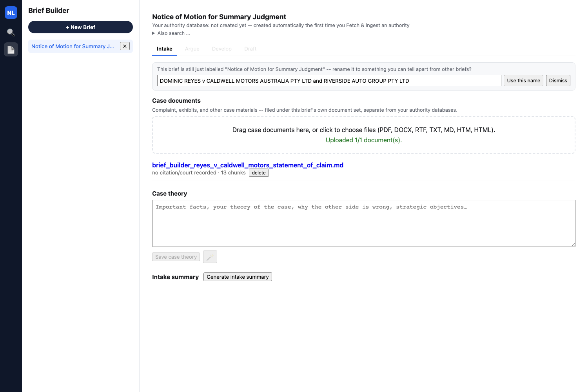Click Generate intake summary button
This screenshot has height=392, width=588.
(x=238, y=277)
